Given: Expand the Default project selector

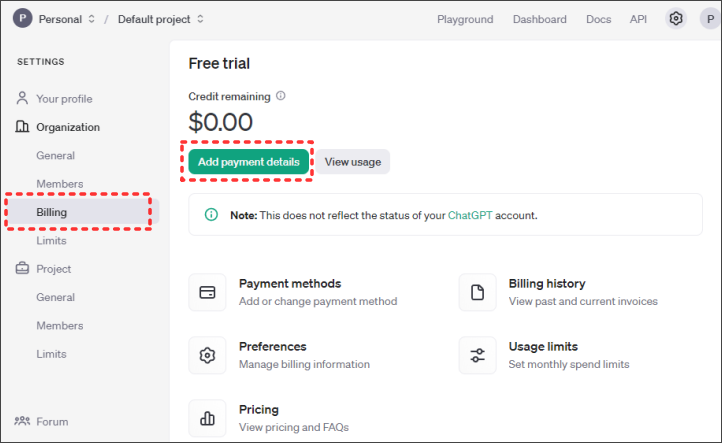Looking at the screenshot, I should (160, 19).
